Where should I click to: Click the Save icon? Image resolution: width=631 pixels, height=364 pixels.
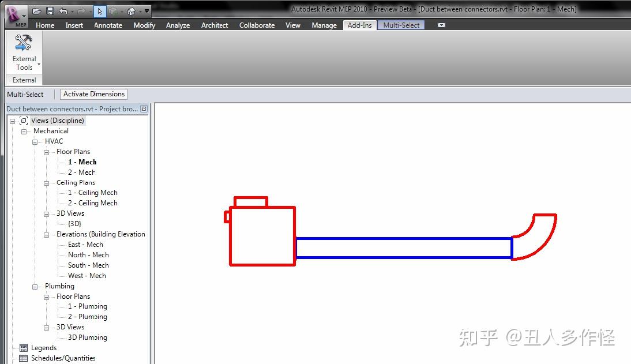51,10
